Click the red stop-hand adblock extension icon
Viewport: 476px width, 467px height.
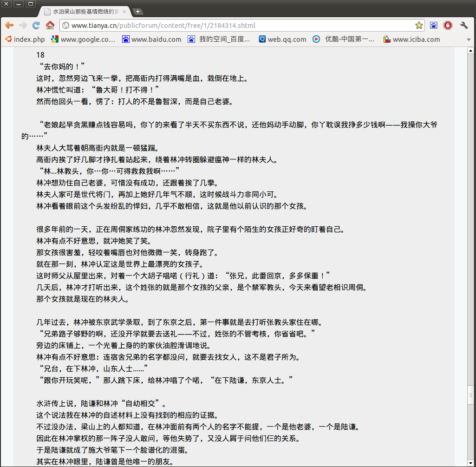[x=448, y=25]
